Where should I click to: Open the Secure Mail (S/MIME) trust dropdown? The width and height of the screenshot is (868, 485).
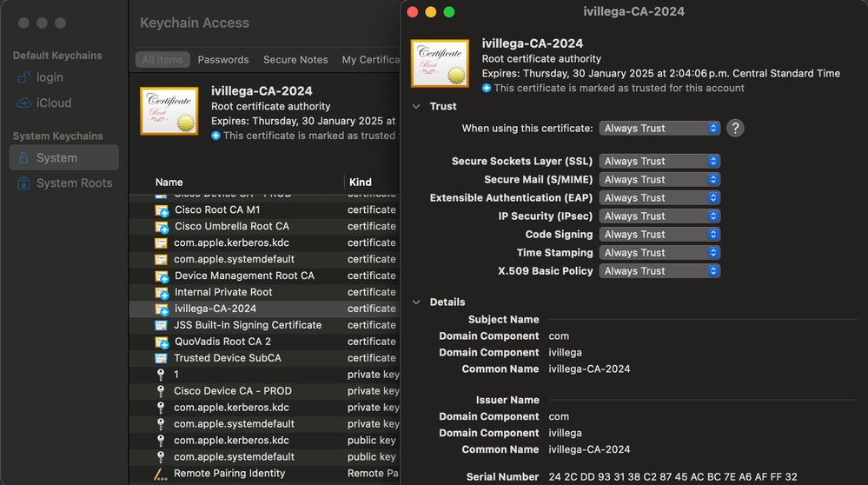point(659,179)
